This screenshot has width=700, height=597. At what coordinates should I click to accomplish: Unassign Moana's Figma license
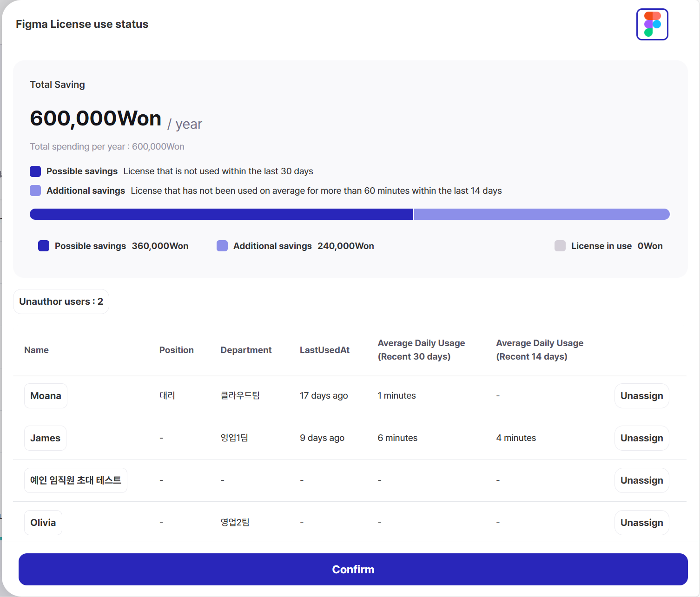pyautogui.click(x=641, y=396)
